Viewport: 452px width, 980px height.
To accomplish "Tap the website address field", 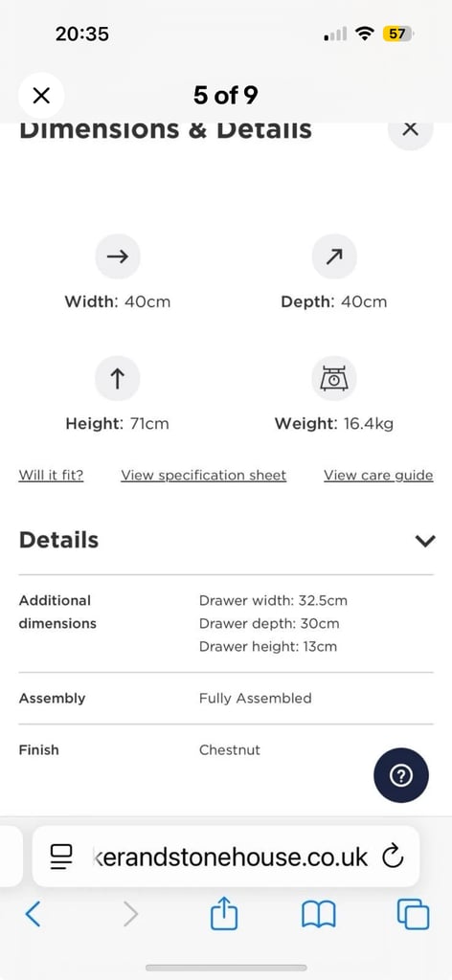I will coord(226,857).
